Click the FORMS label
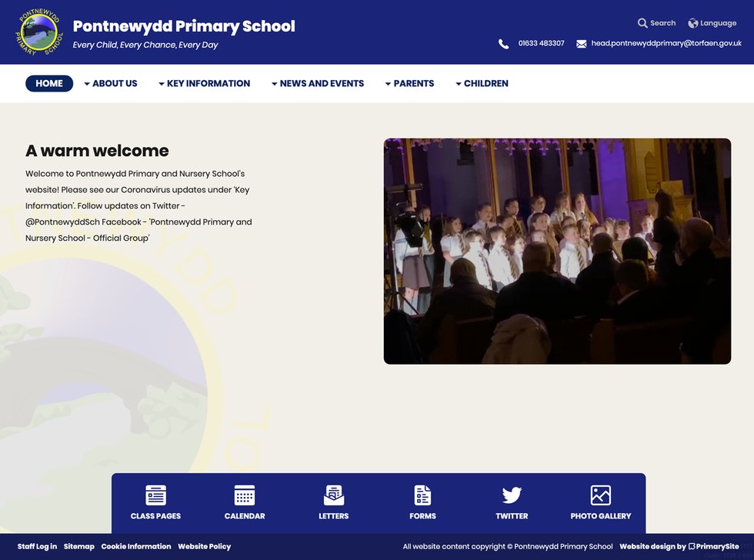The image size is (754, 560). pos(422,516)
